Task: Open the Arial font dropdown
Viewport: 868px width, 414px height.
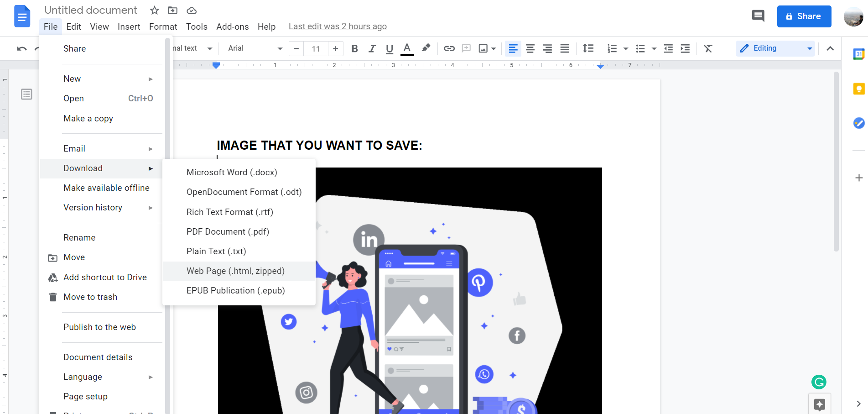Action: click(x=255, y=48)
